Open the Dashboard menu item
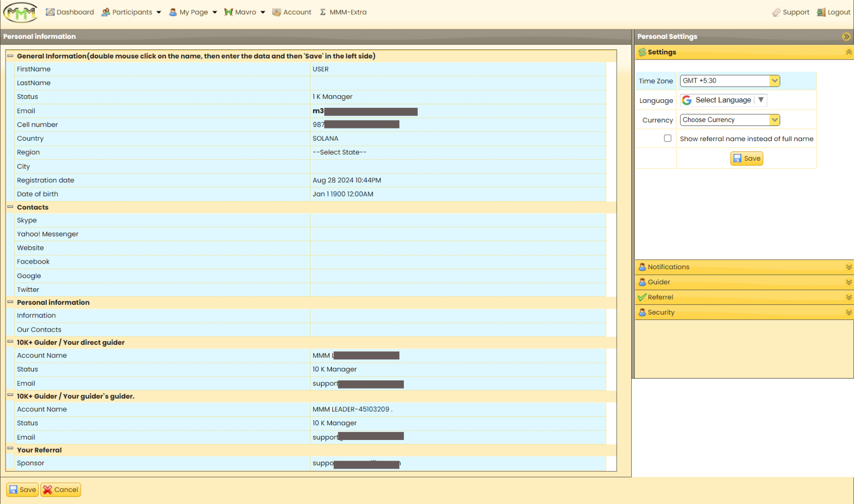The width and height of the screenshot is (854, 504). [x=70, y=12]
